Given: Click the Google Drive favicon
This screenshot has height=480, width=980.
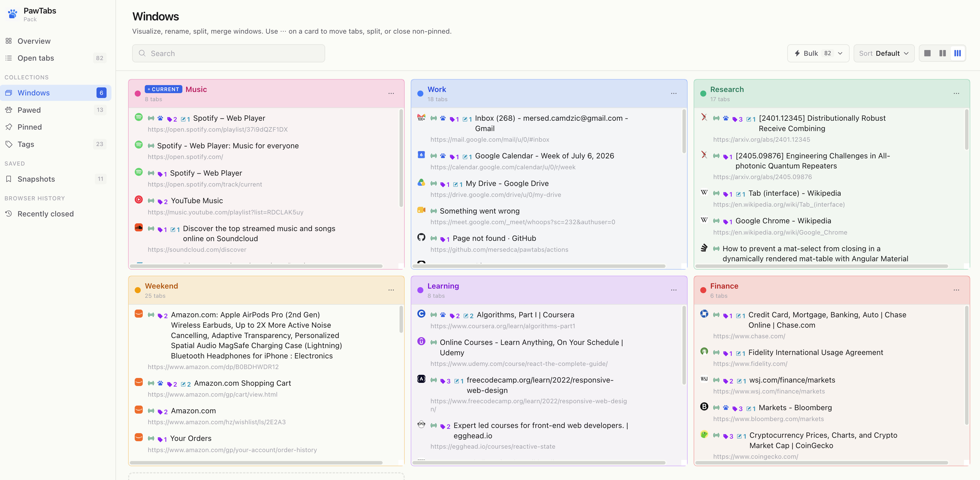Looking at the screenshot, I should click(x=421, y=182).
